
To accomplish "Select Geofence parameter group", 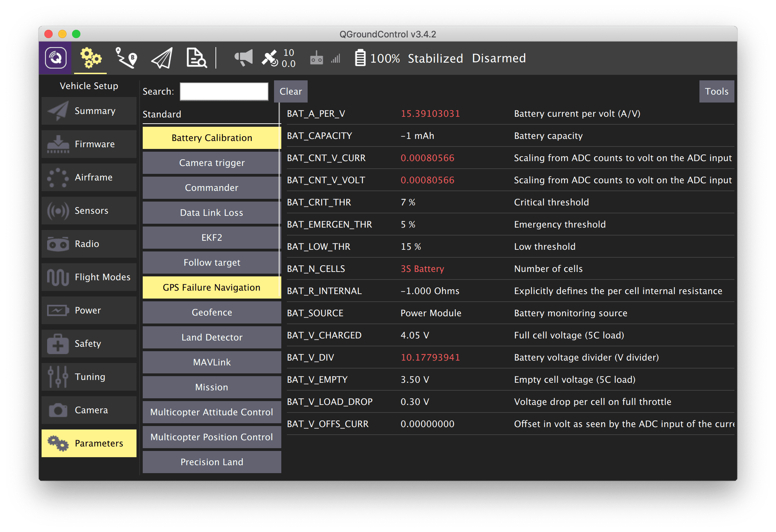I will point(212,312).
